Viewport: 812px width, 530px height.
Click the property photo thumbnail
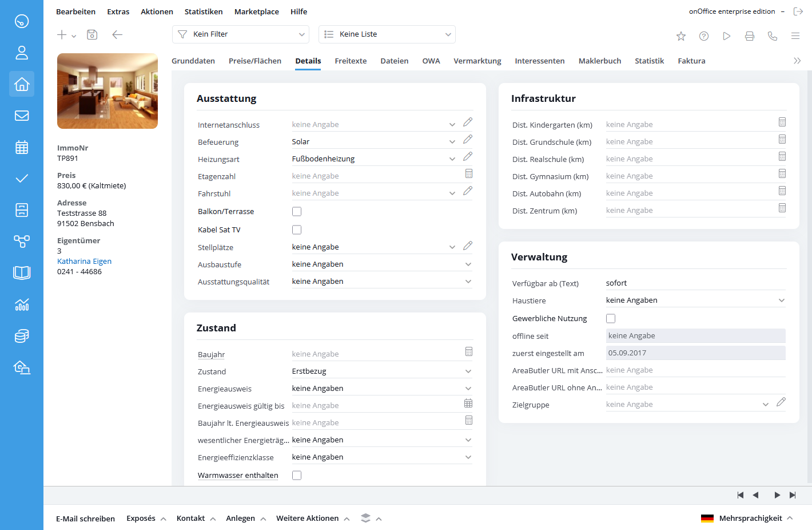point(108,91)
